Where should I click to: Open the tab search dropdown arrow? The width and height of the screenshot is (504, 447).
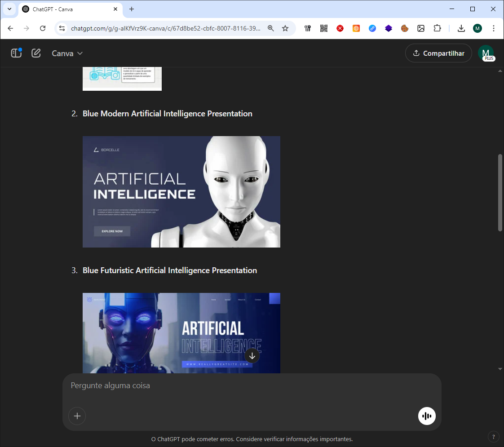[x=9, y=9]
